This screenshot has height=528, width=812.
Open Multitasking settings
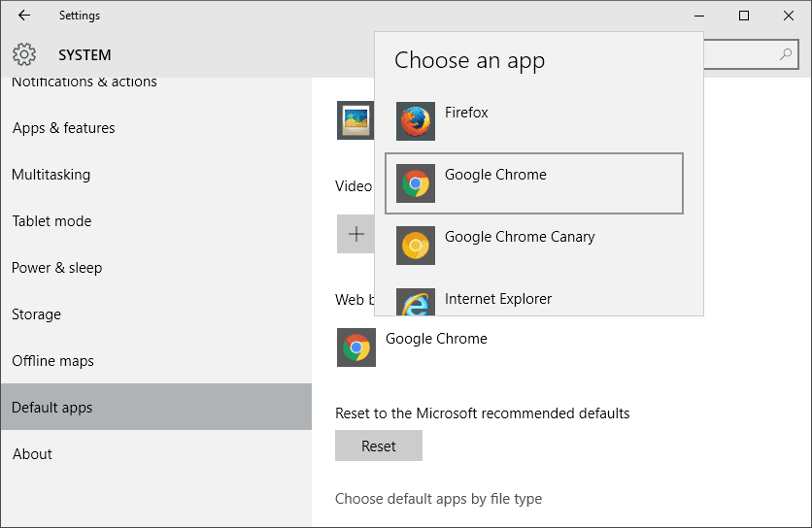point(155,175)
